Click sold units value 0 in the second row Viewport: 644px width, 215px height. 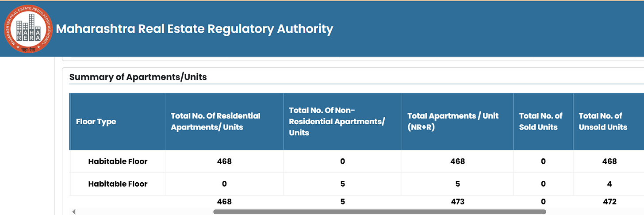(543, 184)
